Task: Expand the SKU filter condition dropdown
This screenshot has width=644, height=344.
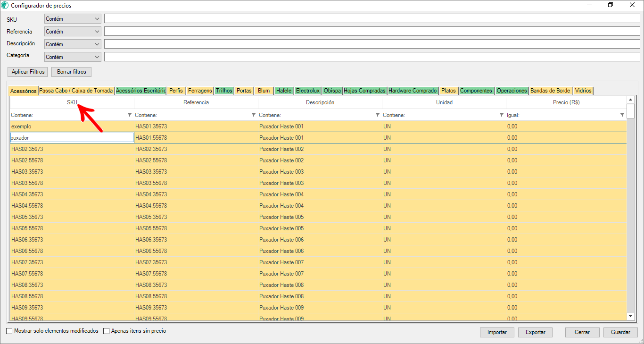Action: pos(97,19)
